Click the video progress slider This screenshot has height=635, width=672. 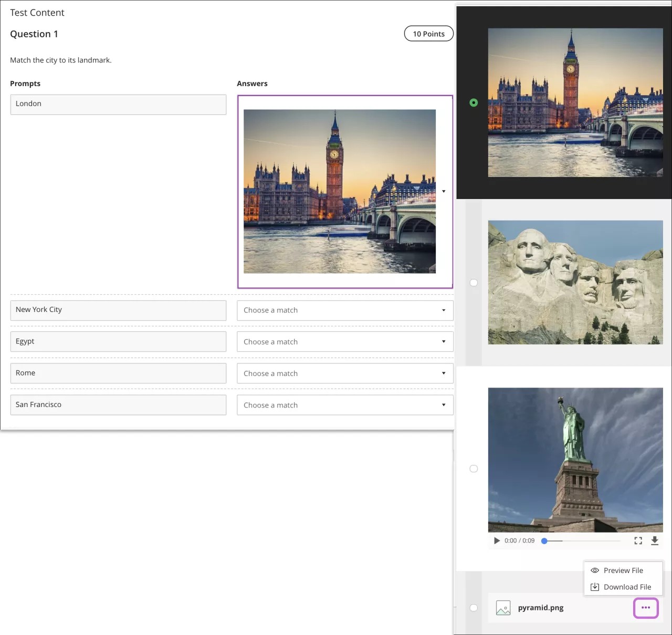tap(582, 540)
